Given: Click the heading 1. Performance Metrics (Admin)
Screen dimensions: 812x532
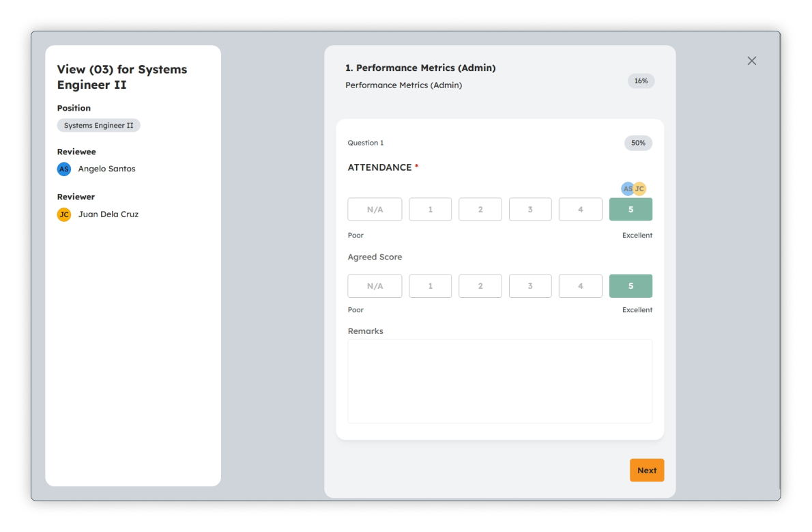Looking at the screenshot, I should pos(420,68).
